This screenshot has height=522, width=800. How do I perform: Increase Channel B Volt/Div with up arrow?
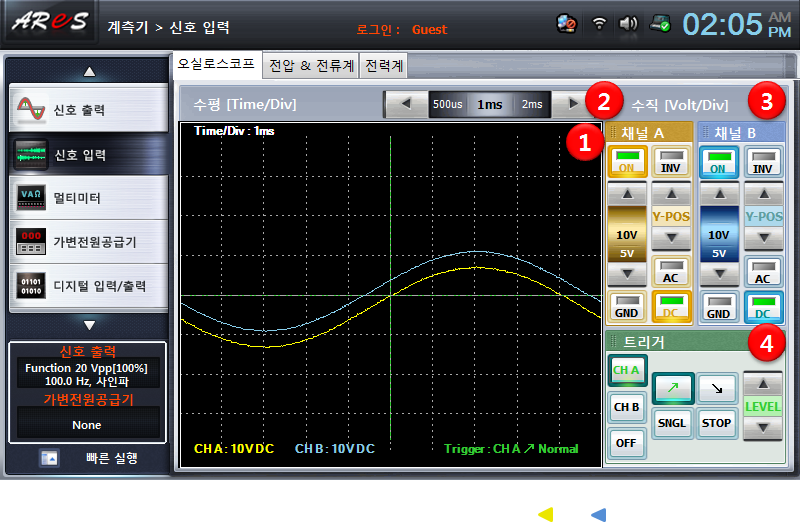(x=719, y=194)
